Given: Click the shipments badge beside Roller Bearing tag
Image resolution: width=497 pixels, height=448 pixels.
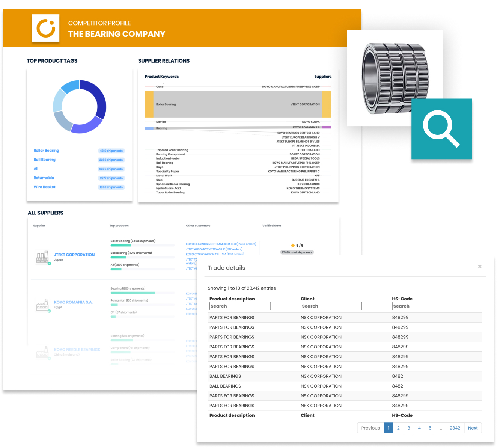Looking at the screenshot, I should coord(111,151).
